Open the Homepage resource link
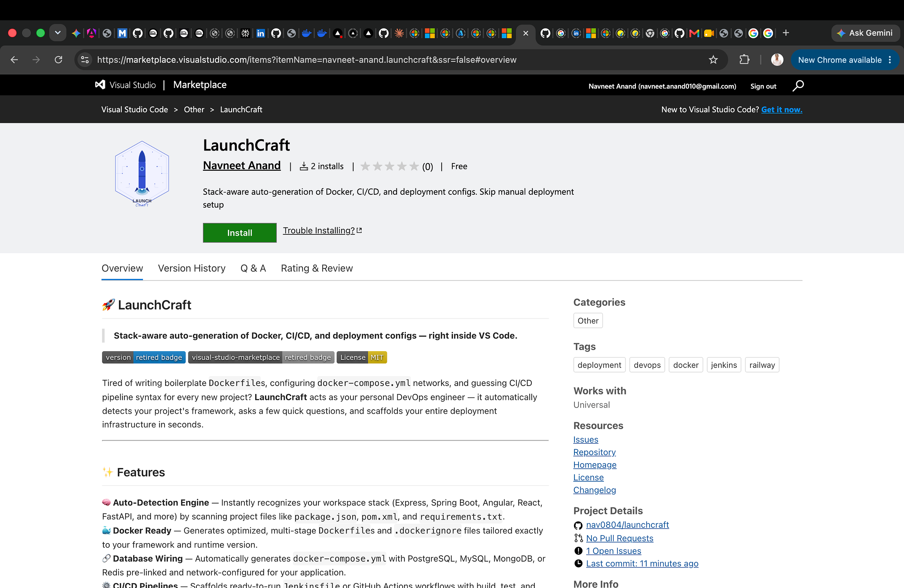904x588 pixels. coord(595,465)
